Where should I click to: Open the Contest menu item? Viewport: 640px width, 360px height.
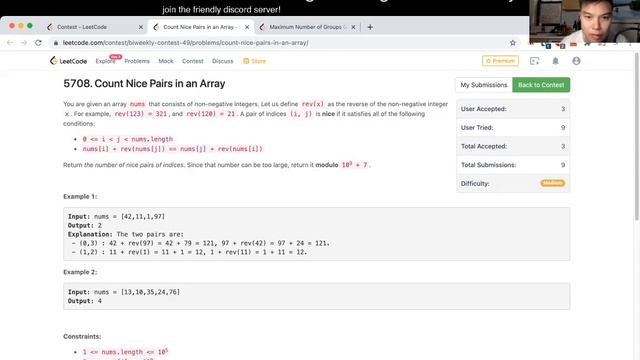(x=193, y=61)
